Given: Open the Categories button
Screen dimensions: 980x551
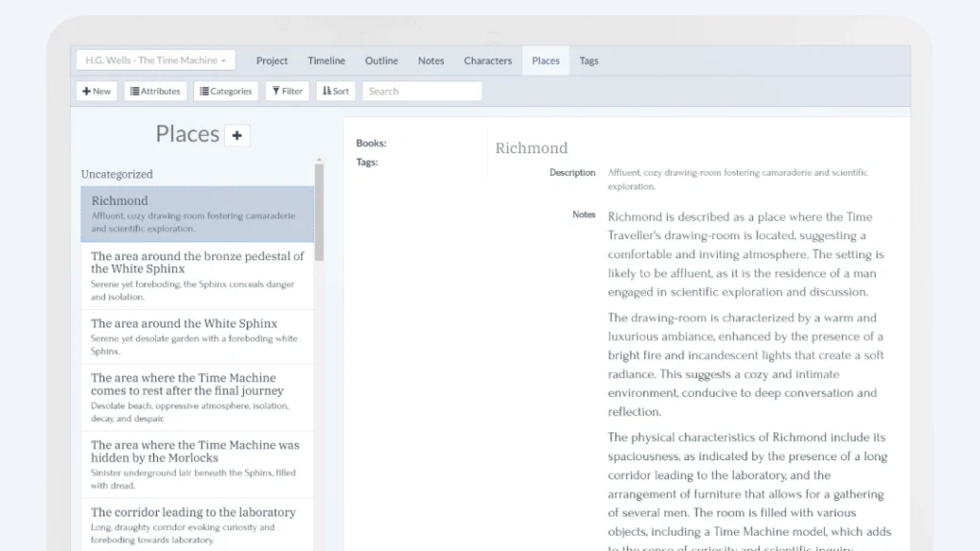Looking at the screenshot, I should click(226, 91).
